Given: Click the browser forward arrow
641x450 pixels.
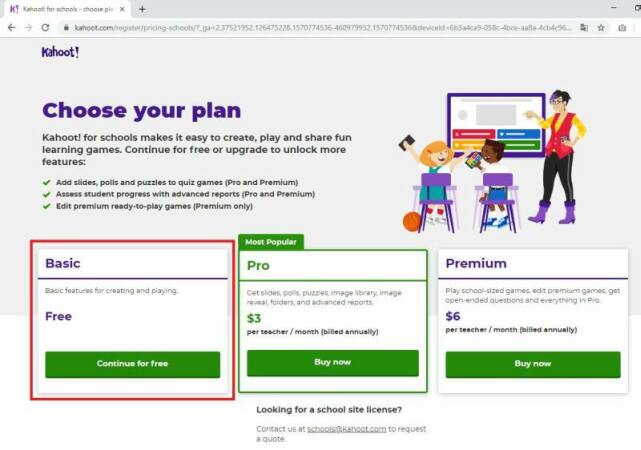Looking at the screenshot, I should pyautogui.click(x=28, y=27).
